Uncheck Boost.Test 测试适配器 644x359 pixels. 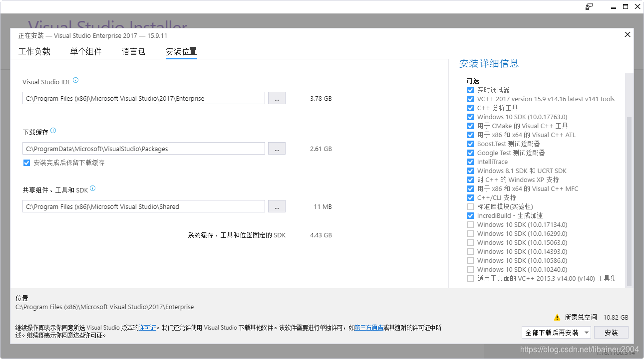(470, 144)
